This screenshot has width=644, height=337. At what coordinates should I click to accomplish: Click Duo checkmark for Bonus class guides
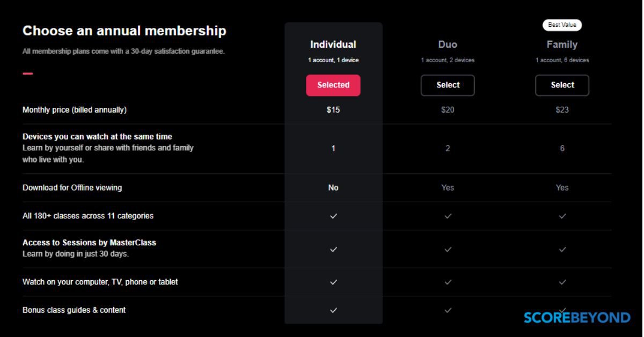click(448, 310)
